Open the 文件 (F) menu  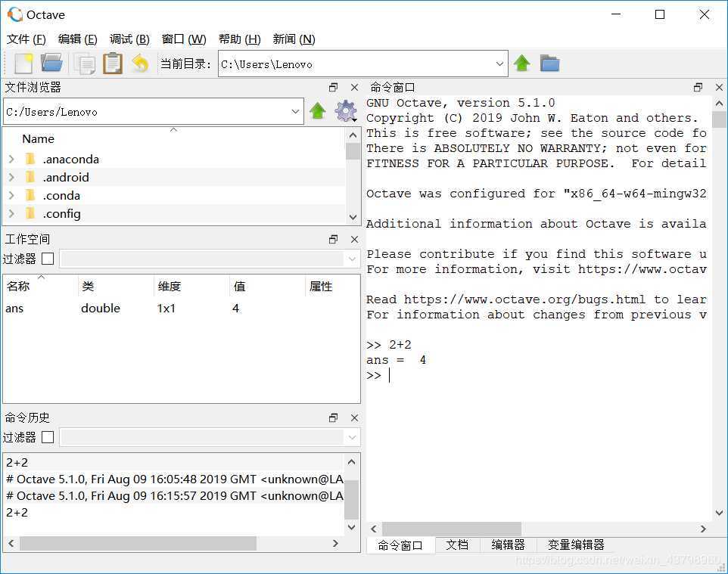26,39
